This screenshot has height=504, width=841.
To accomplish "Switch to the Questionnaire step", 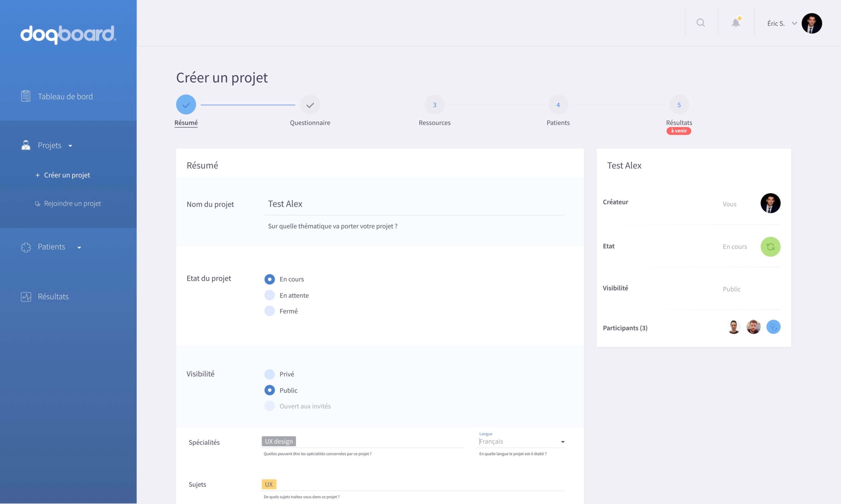I will tap(310, 105).
